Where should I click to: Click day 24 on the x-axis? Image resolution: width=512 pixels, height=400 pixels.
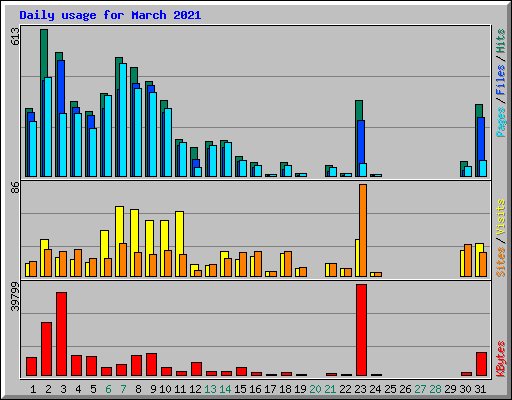click(x=375, y=389)
